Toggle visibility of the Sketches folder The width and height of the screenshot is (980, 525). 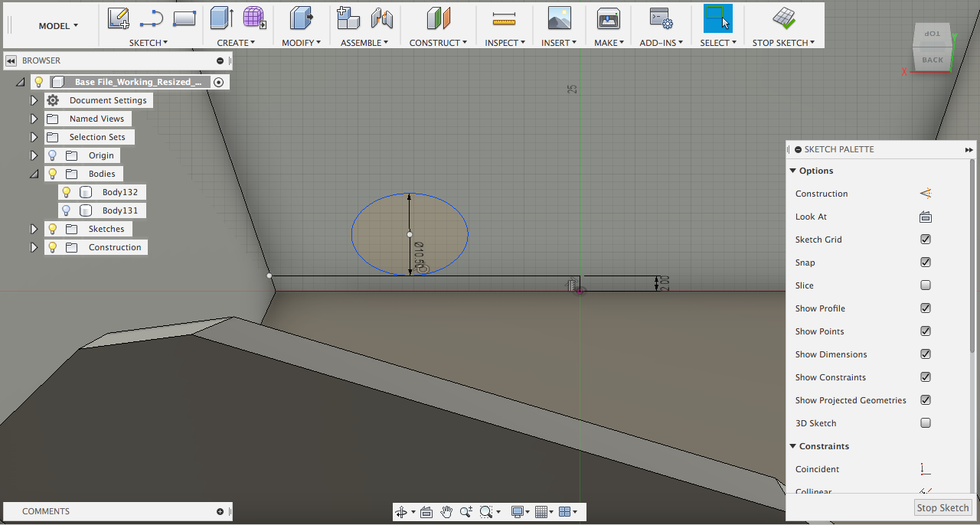[x=52, y=229]
